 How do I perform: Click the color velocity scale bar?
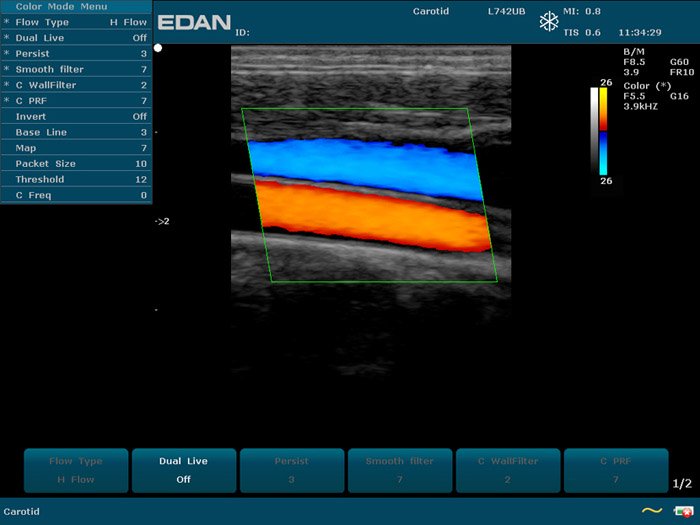[x=603, y=131]
